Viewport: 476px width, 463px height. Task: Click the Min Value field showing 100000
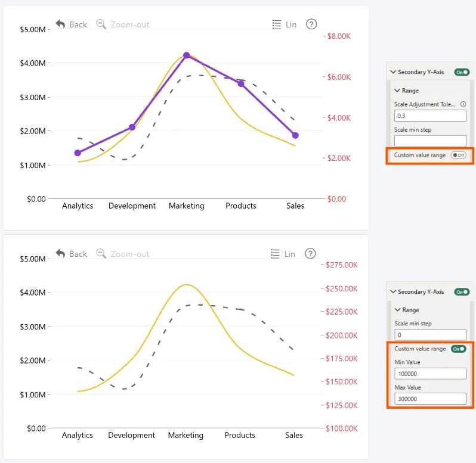(430, 374)
